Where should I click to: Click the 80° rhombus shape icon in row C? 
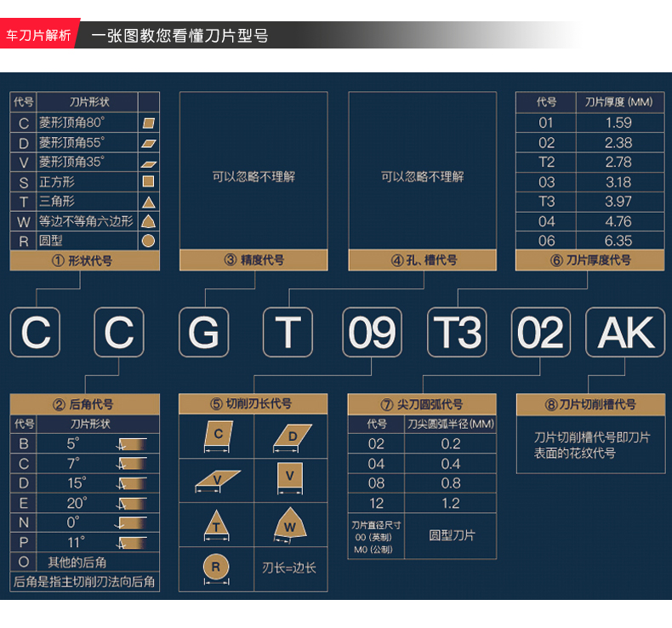click(x=148, y=123)
